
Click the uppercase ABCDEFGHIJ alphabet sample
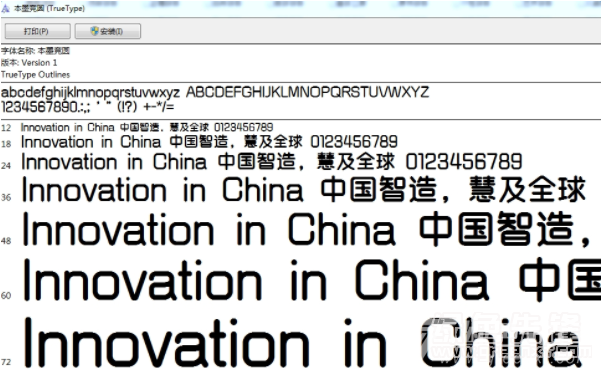(307, 92)
